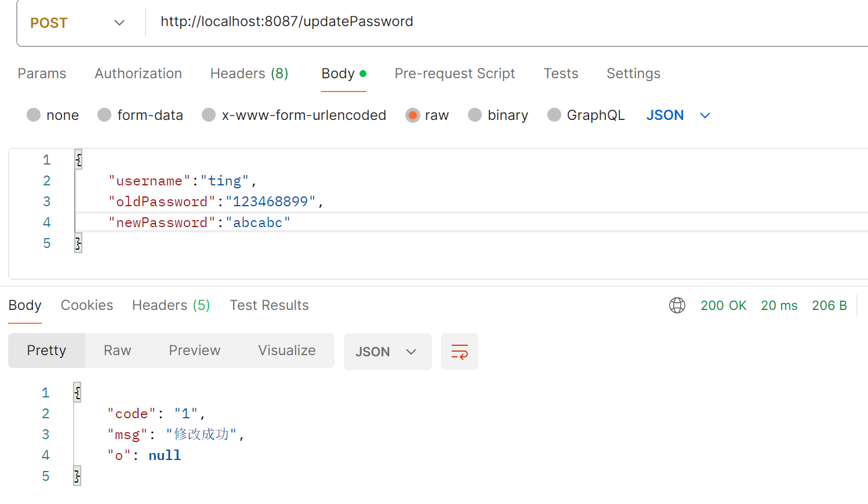Click the 200 OK status
The height and width of the screenshot is (504, 868).
click(x=724, y=305)
